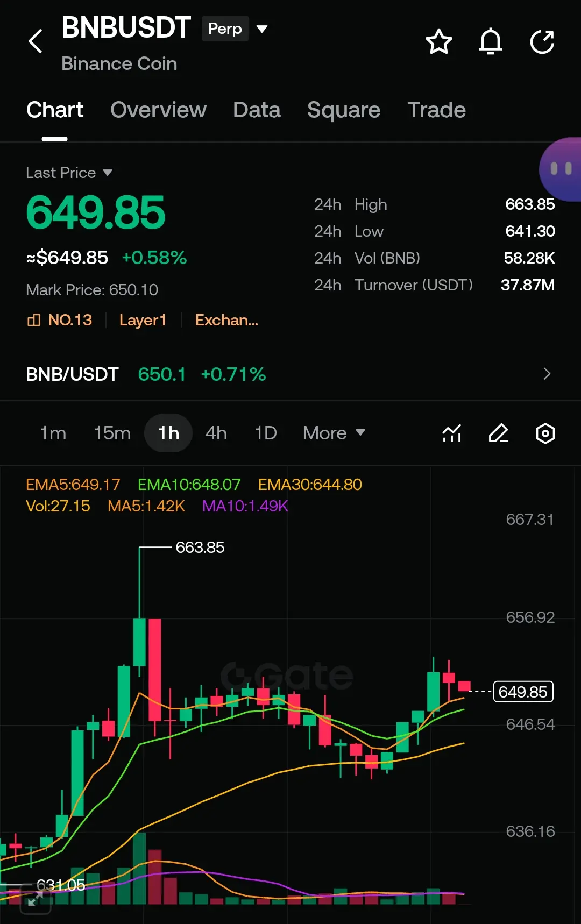Tap the MA10:1.49K volume label
This screenshot has height=924, width=581.
click(x=245, y=506)
